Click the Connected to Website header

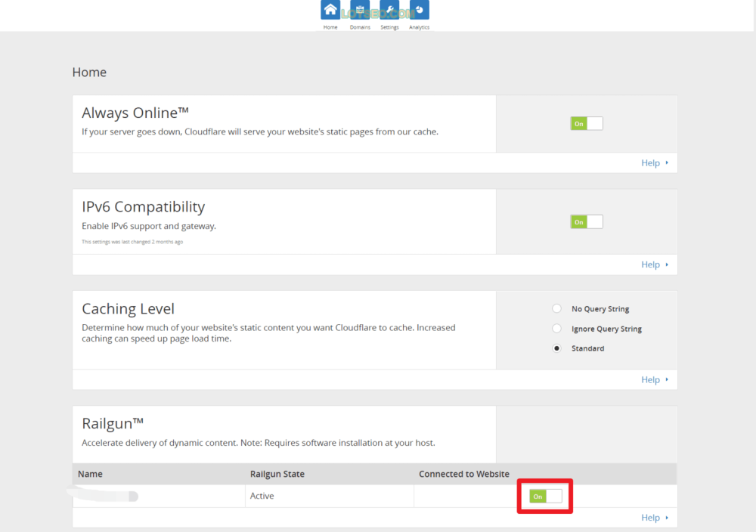[464, 474]
